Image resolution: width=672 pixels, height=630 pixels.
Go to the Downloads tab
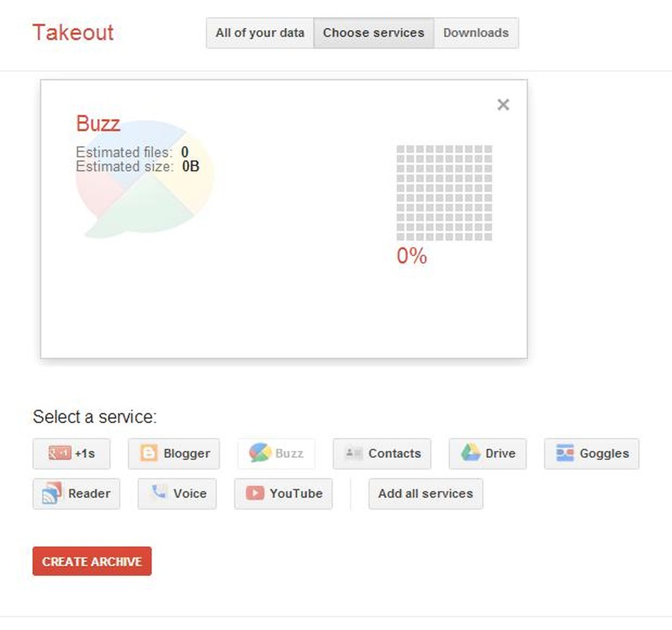click(476, 33)
